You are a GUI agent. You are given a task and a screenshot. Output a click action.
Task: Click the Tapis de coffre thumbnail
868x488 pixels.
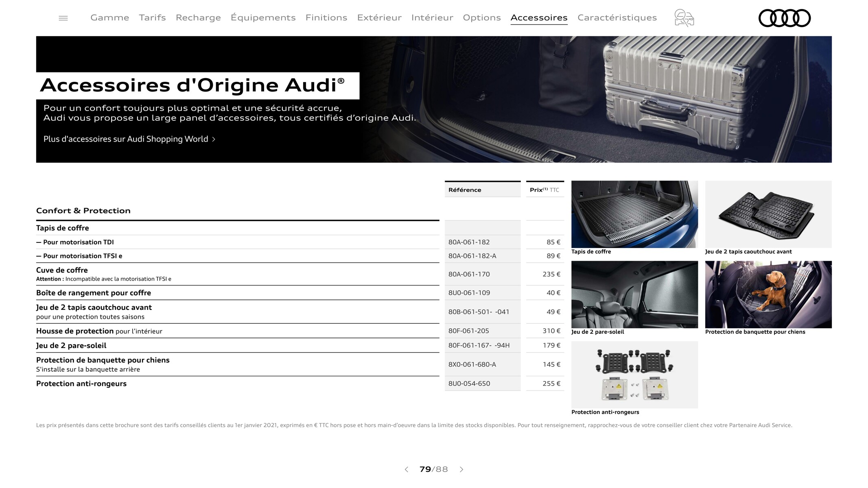634,214
